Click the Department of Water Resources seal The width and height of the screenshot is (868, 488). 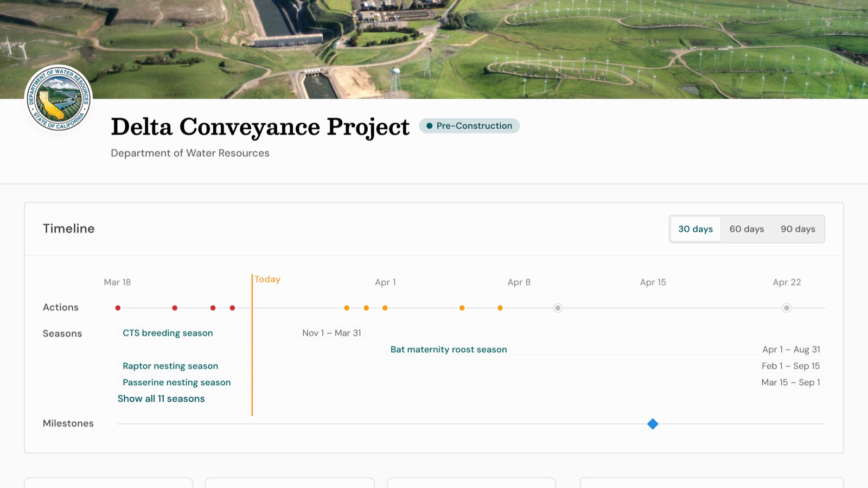(59, 99)
